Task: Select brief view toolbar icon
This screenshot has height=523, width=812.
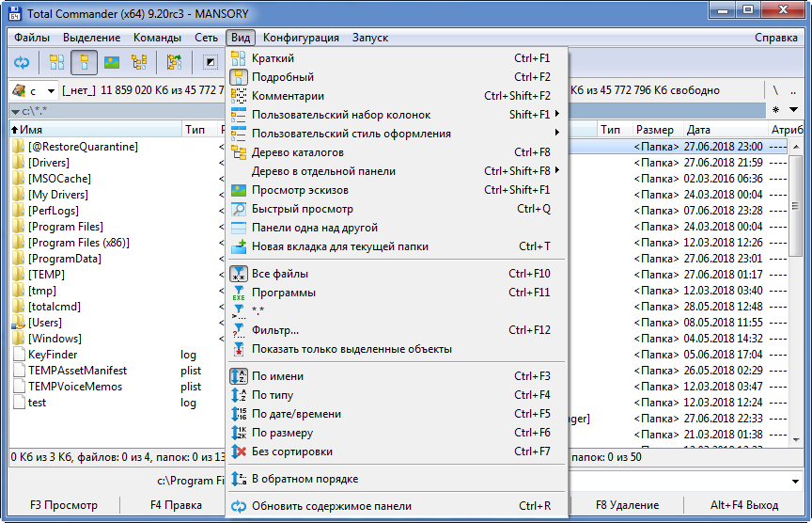Action: (x=56, y=63)
